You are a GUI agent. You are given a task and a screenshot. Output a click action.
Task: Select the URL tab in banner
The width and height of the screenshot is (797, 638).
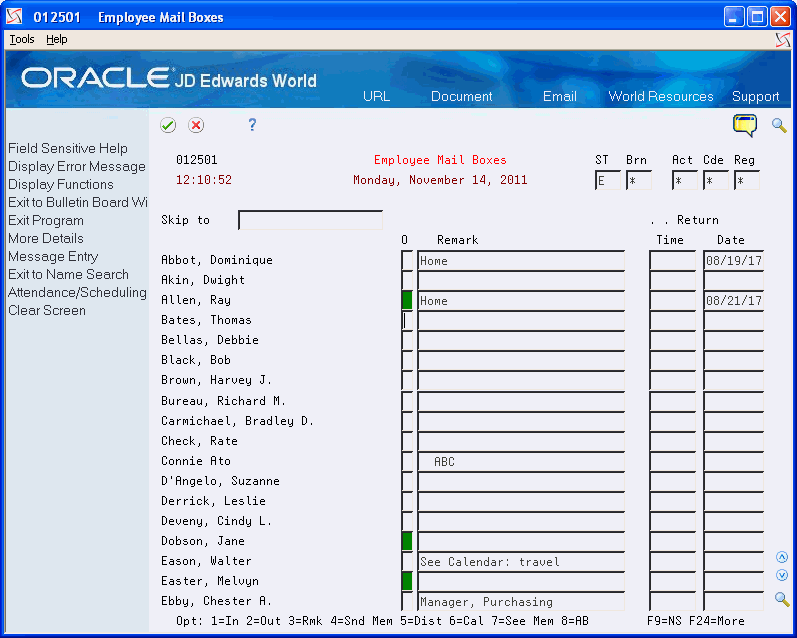[x=376, y=96]
